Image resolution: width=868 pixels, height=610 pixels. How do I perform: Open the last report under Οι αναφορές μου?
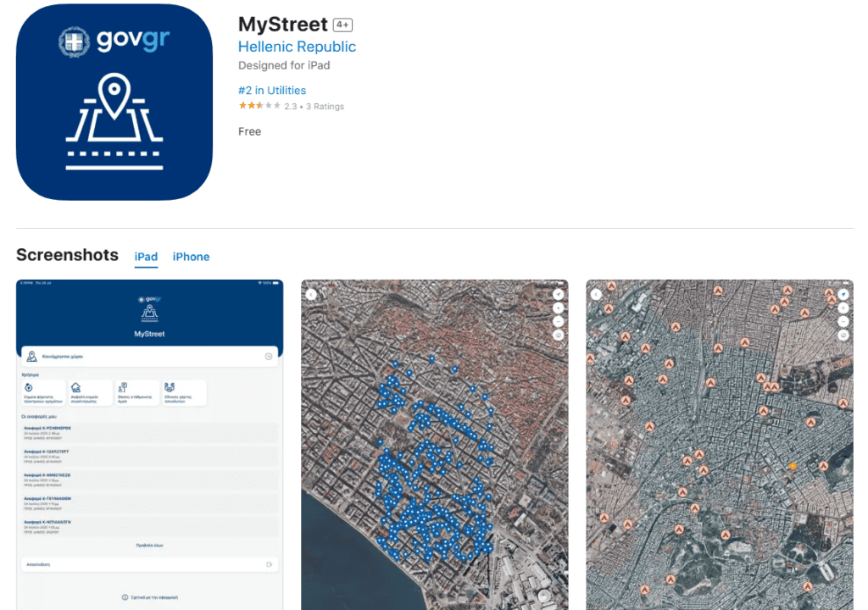(149, 526)
